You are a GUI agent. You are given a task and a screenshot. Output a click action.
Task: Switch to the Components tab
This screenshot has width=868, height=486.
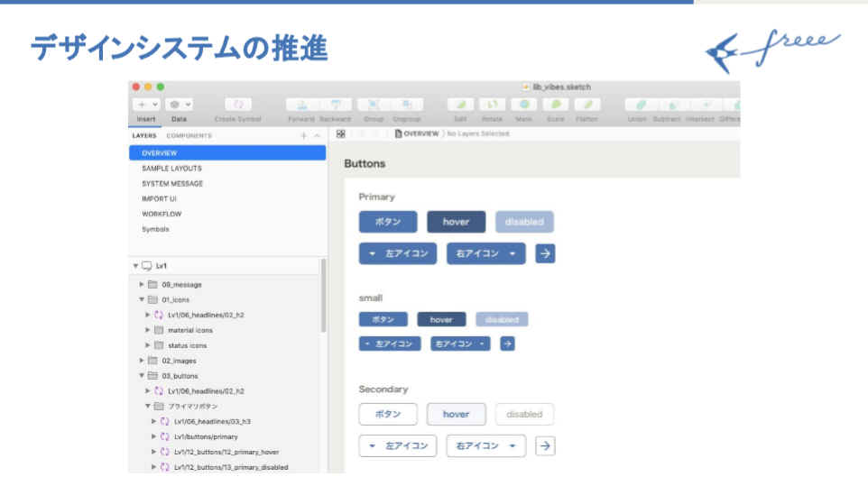pyautogui.click(x=189, y=136)
